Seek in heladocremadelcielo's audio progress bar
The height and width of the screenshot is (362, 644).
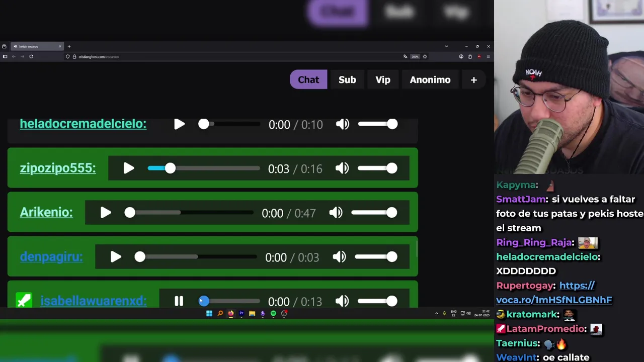click(x=229, y=124)
